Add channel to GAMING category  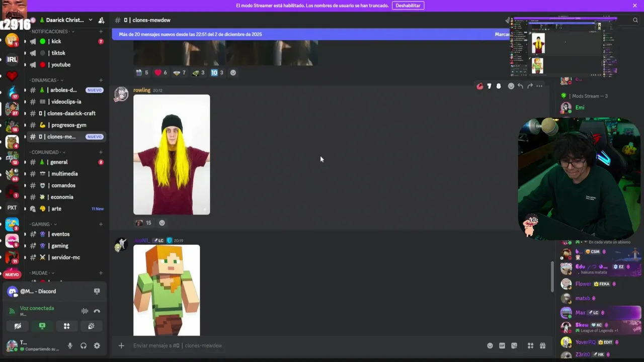pyautogui.click(x=101, y=224)
